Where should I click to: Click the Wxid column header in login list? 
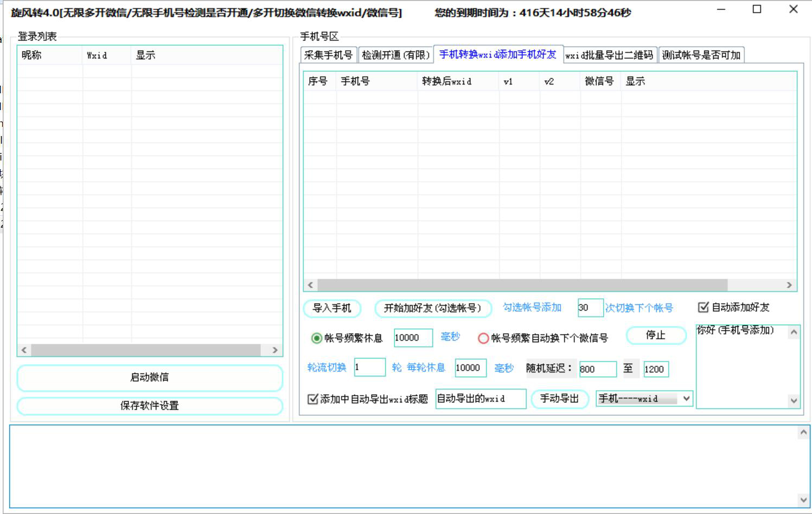(107, 55)
